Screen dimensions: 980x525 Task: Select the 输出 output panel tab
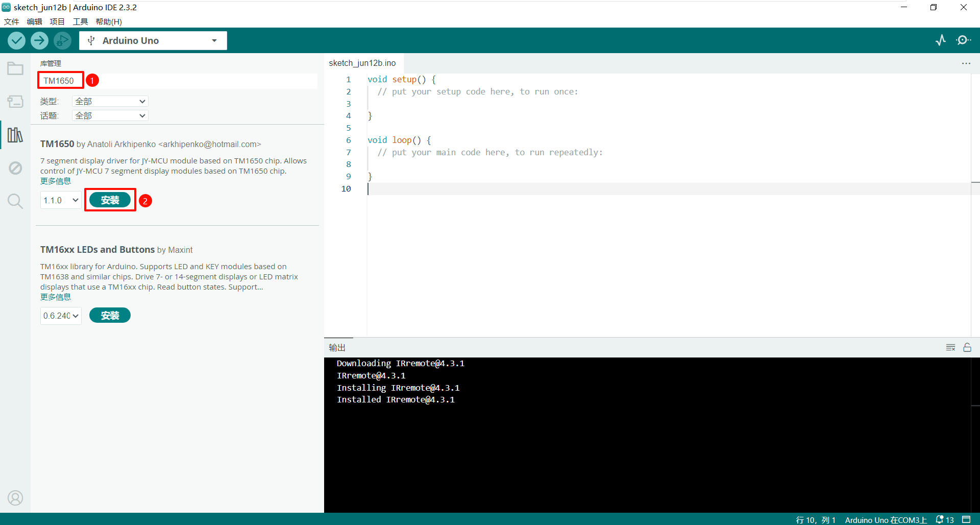tap(337, 347)
